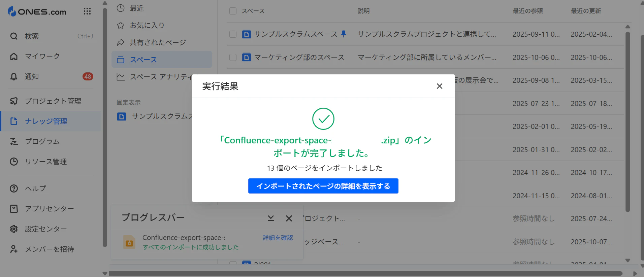644x277 pixels.
Task: Select ナレッジ管理 in the sidebar
Action: coord(51,121)
